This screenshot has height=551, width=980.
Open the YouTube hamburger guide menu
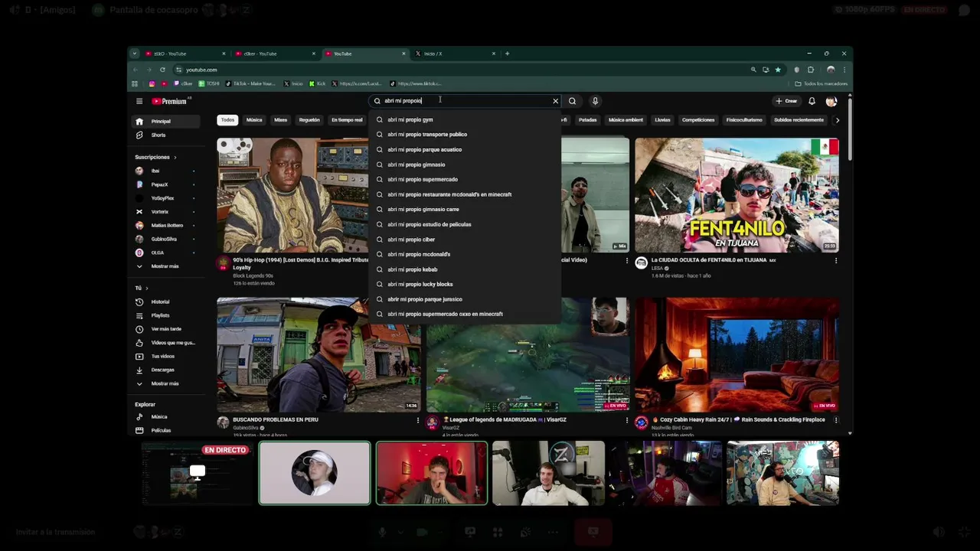click(x=139, y=101)
